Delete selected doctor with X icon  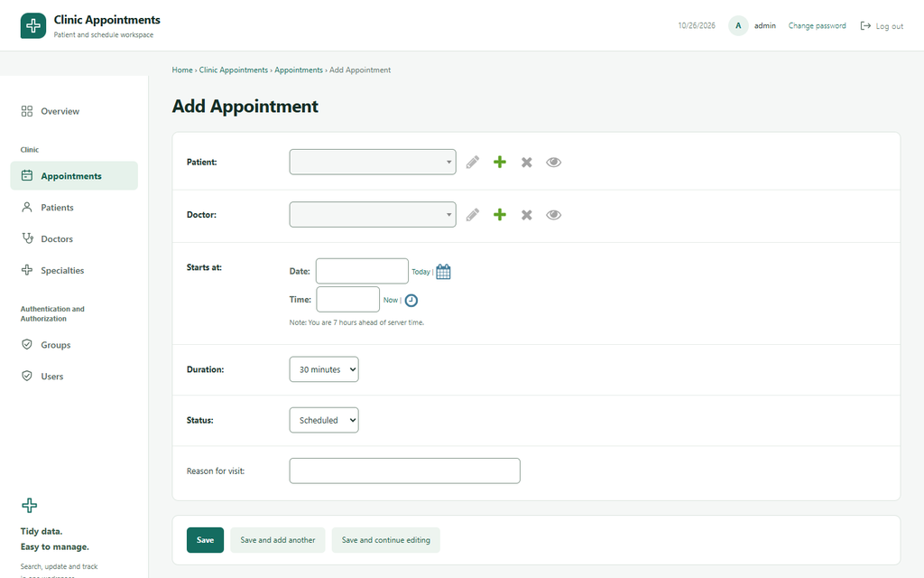(527, 215)
